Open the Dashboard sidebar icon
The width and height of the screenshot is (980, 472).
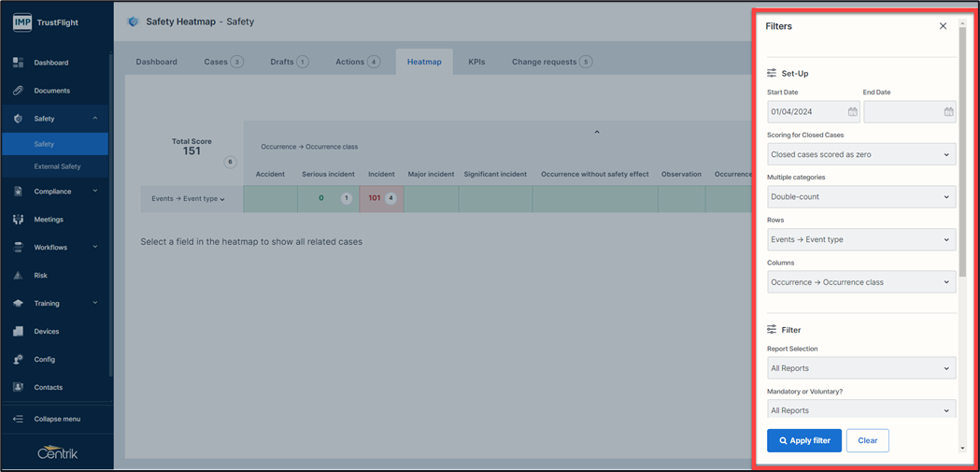(x=18, y=63)
